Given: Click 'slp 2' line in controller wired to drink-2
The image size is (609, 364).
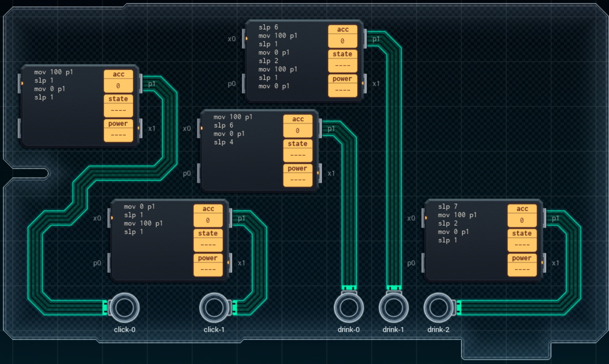Looking at the screenshot, I should pyautogui.click(x=447, y=223).
